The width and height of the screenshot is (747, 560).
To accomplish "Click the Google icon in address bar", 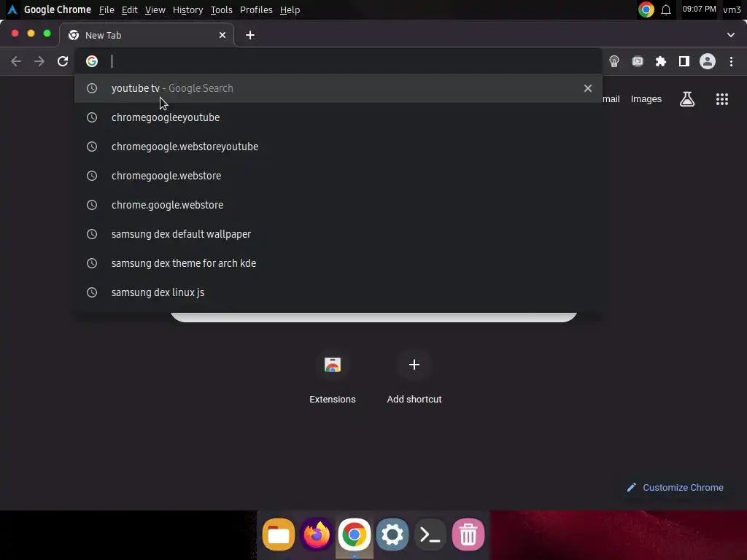I will click(x=92, y=61).
